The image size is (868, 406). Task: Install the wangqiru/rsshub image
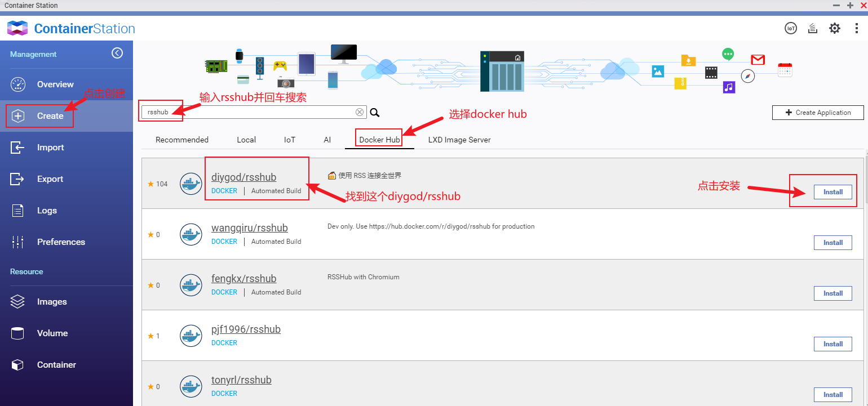point(833,243)
